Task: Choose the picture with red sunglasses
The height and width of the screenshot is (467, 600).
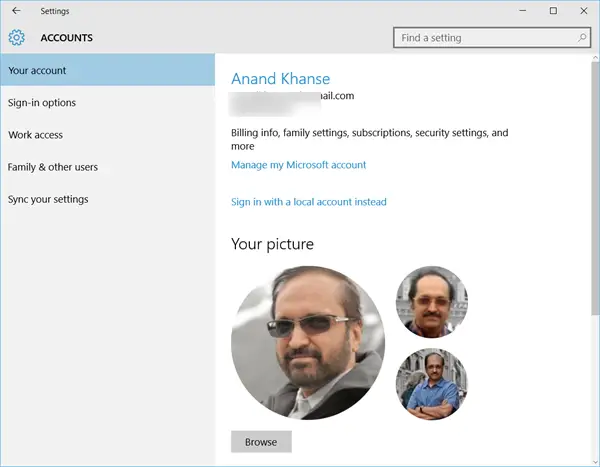Action: pyautogui.click(x=432, y=302)
